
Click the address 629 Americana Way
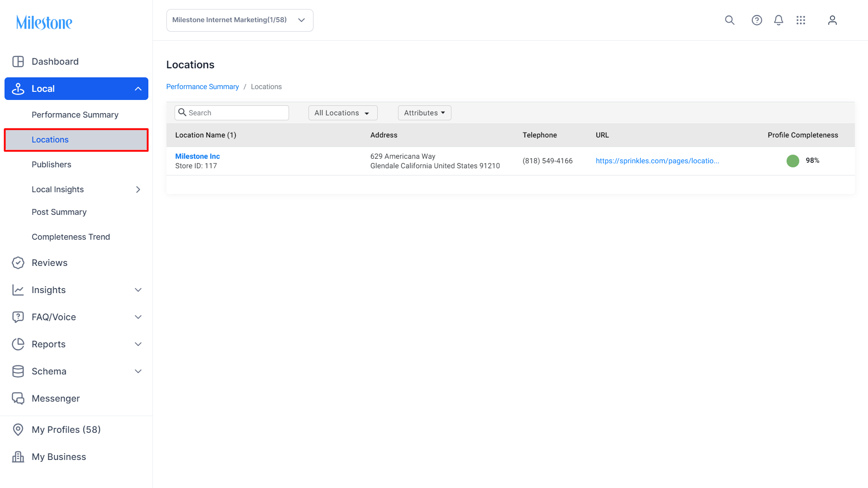tap(403, 156)
